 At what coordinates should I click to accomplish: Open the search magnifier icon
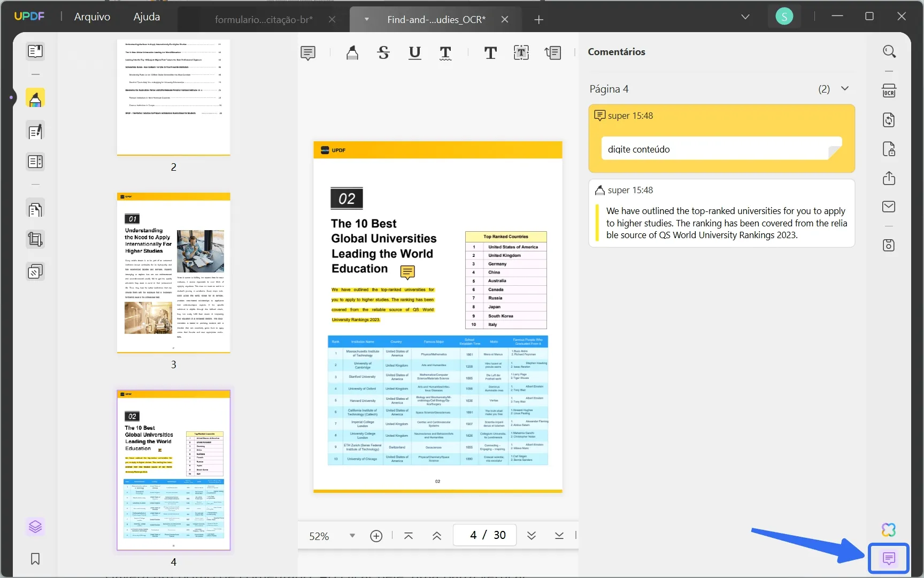click(x=889, y=51)
